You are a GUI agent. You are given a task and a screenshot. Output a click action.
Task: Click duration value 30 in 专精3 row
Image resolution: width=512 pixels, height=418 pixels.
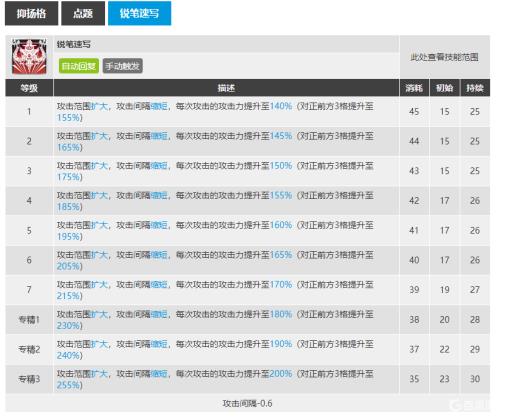475,379
